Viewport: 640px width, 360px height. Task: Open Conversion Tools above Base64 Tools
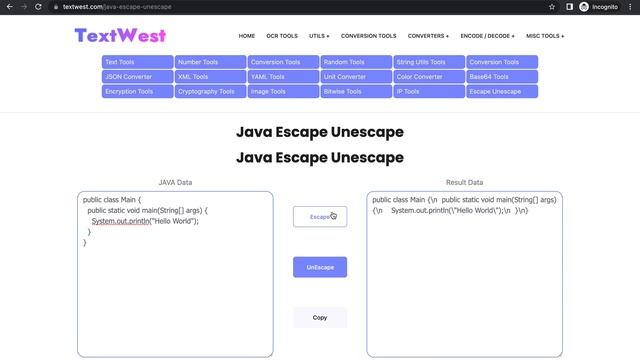[x=502, y=62]
